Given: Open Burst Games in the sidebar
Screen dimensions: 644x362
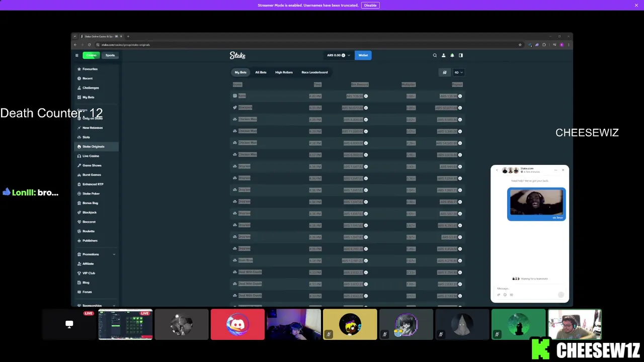Looking at the screenshot, I should coord(96,174).
